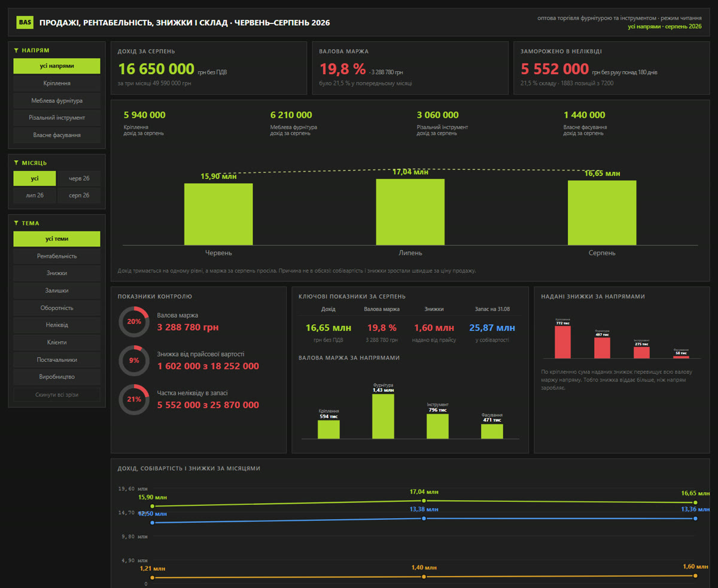Toggle the 'Власне фасування' direction filter

click(57, 135)
